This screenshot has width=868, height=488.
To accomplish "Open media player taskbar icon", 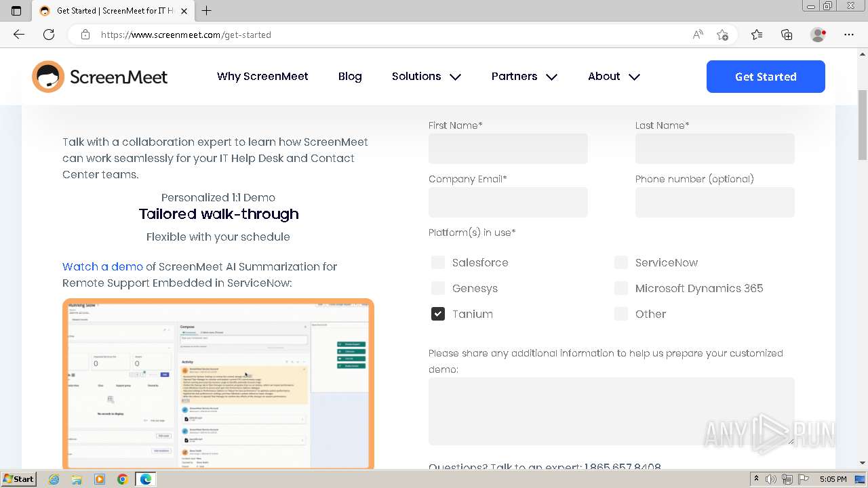I will tap(100, 479).
